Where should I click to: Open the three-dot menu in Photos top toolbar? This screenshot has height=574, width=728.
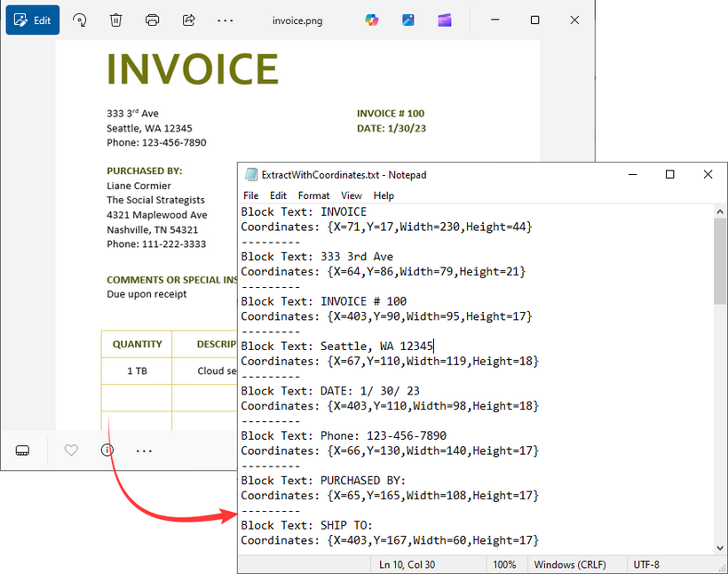pos(226,20)
